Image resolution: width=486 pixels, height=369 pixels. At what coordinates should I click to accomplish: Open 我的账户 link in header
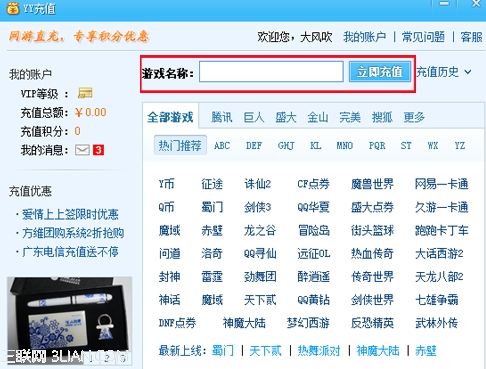(364, 37)
